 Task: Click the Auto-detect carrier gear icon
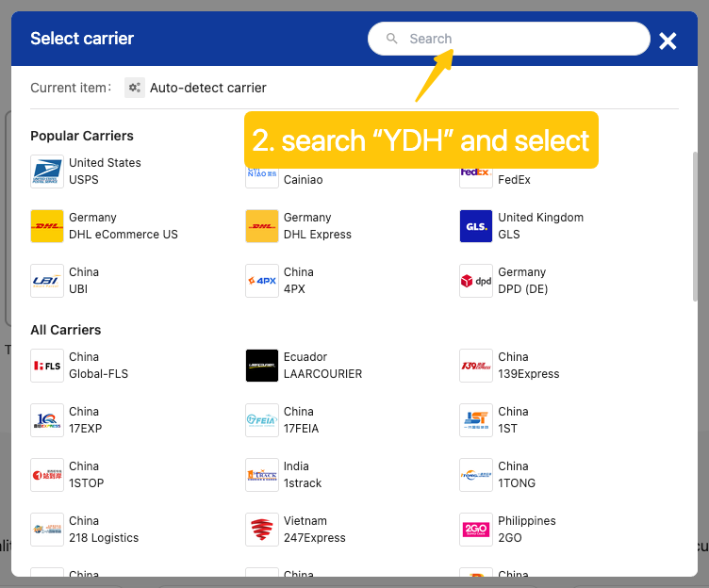[x=135, y=88]
